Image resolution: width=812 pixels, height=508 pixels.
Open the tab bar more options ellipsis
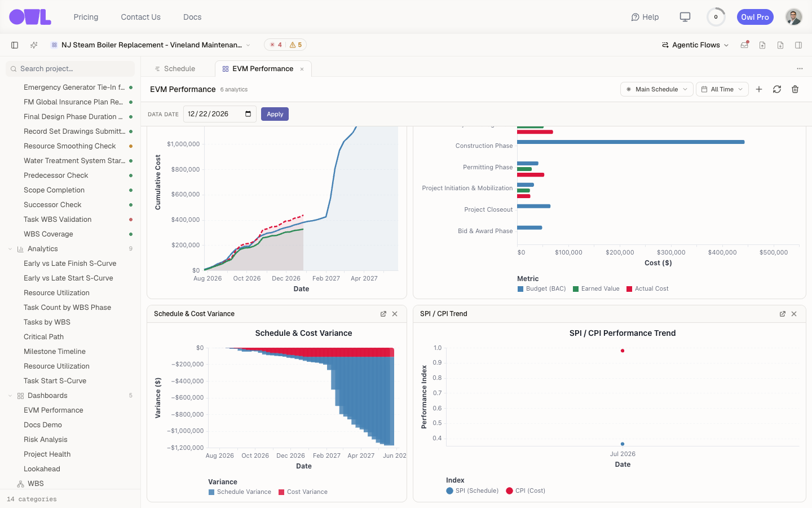click(800, 69)
